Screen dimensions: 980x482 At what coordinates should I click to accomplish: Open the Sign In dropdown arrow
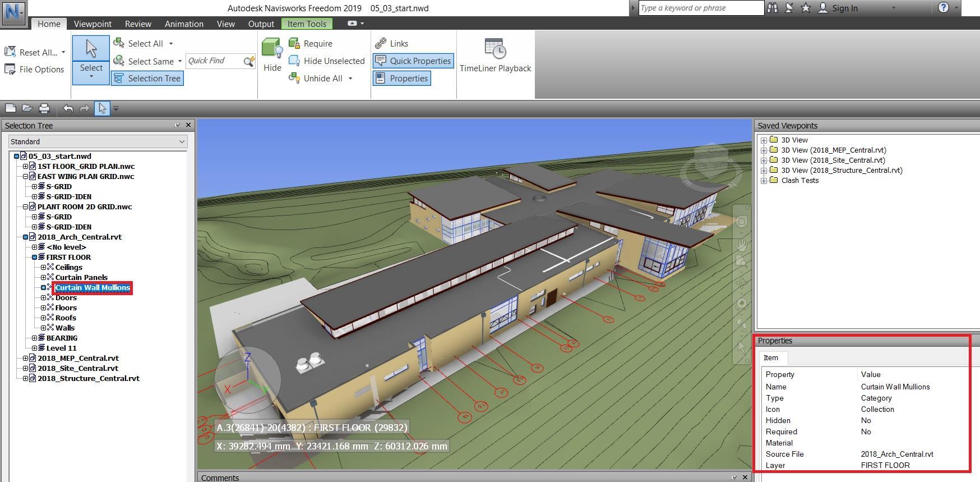(893, 8)
